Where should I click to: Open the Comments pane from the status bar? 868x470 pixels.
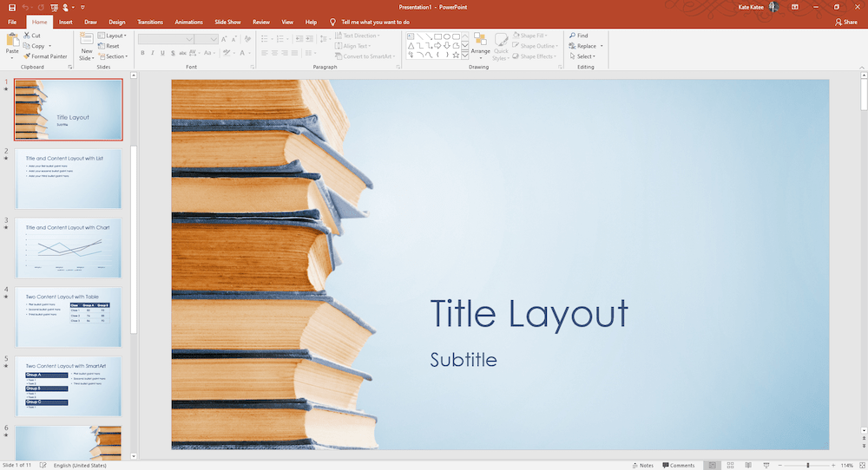pyautogui.click(x=679, y=466)
